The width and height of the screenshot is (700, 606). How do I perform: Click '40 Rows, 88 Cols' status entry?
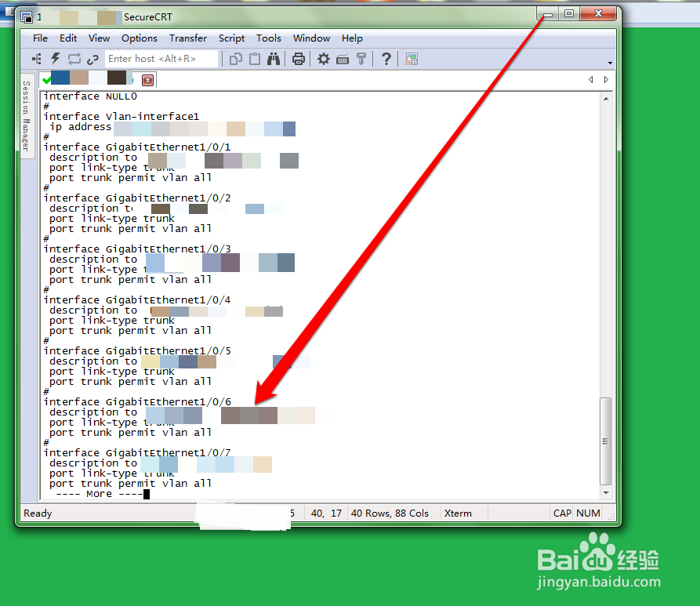click(x=390, y=513)
